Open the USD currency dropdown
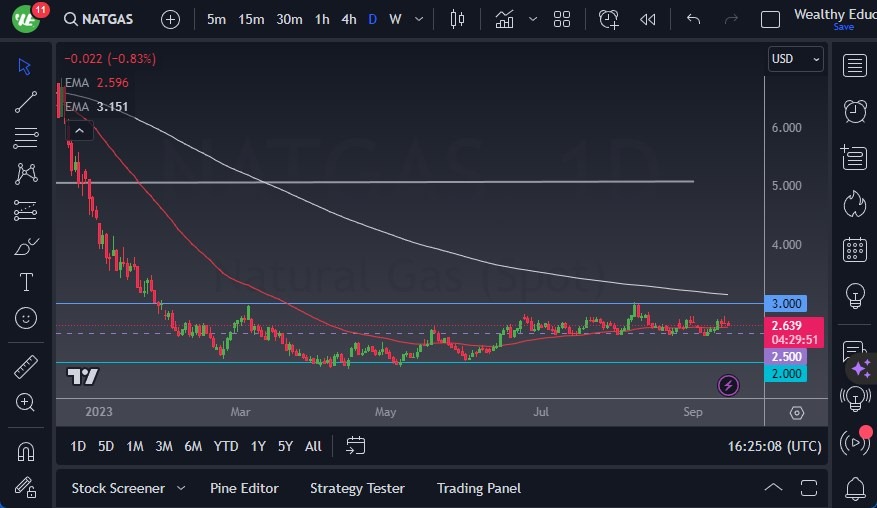 tap(796, 59)
